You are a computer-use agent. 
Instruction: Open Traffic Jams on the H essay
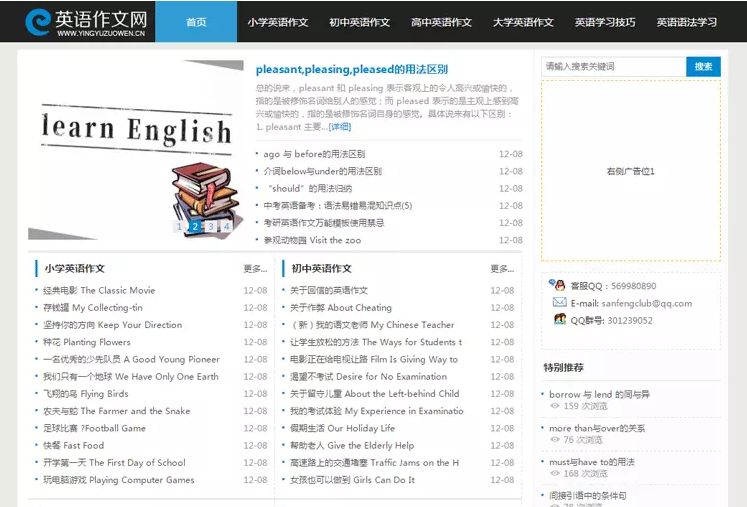[374, 462]
